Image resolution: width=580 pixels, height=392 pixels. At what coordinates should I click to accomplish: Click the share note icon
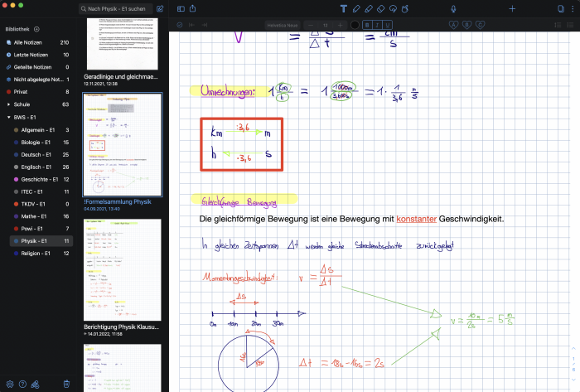pyautogui.click(x=193, y=8)
